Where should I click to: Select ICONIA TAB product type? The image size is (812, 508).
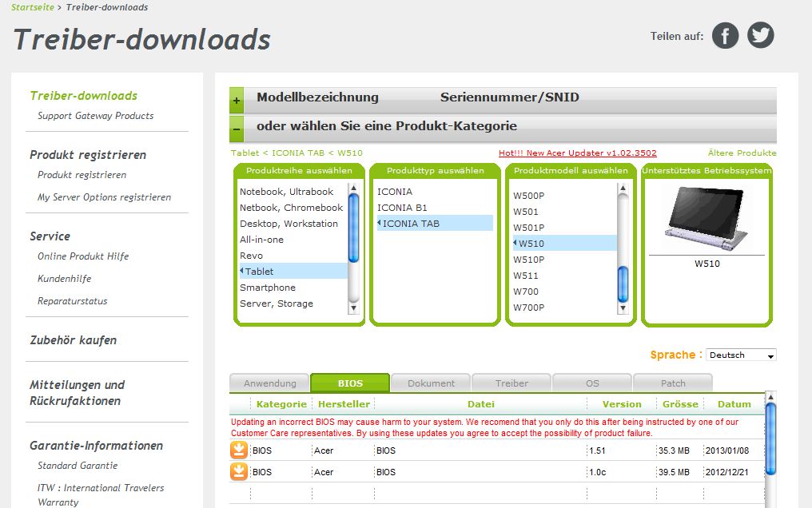pos(435,224)
